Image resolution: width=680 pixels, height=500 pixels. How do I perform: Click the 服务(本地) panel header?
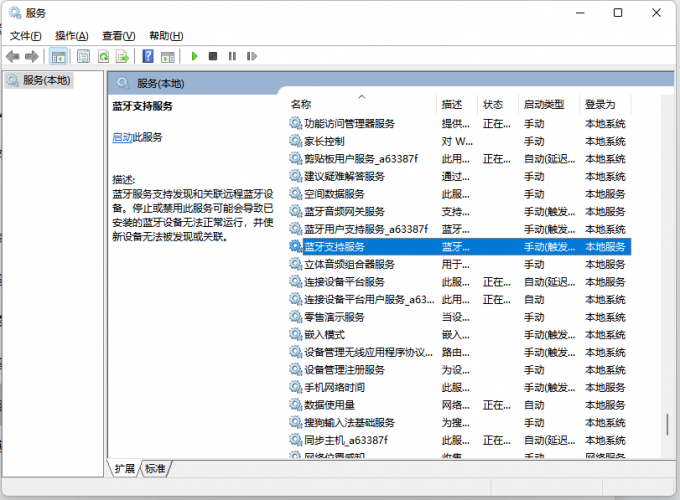(160, 84)
